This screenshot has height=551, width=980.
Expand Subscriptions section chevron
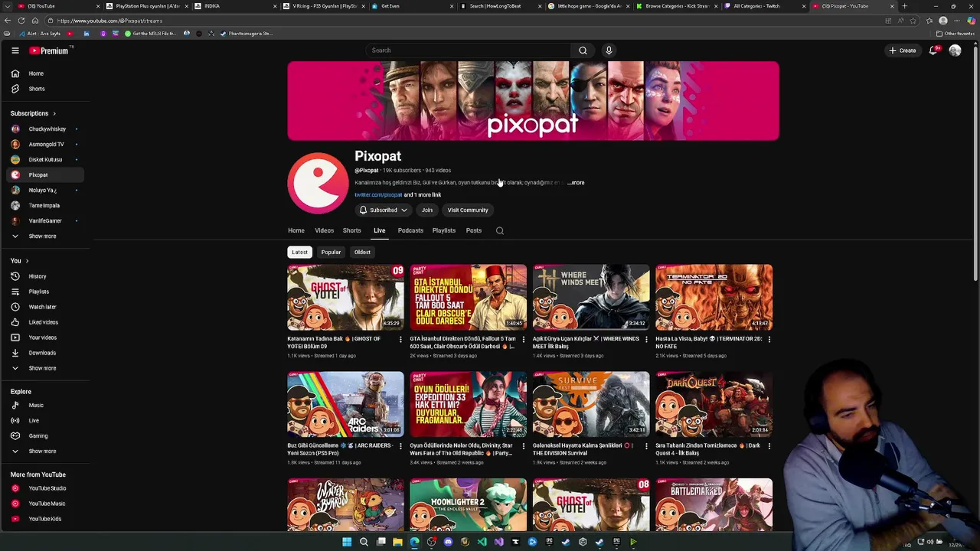[54, 113]
